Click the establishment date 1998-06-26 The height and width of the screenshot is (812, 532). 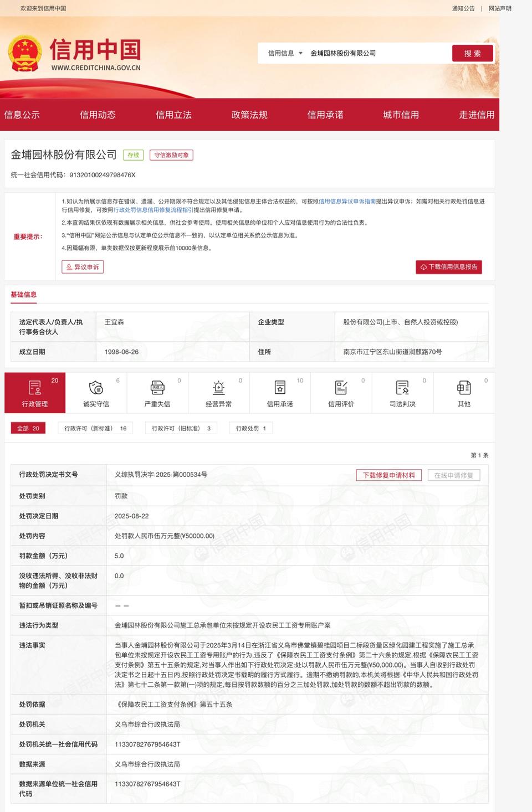pos(121,352)
